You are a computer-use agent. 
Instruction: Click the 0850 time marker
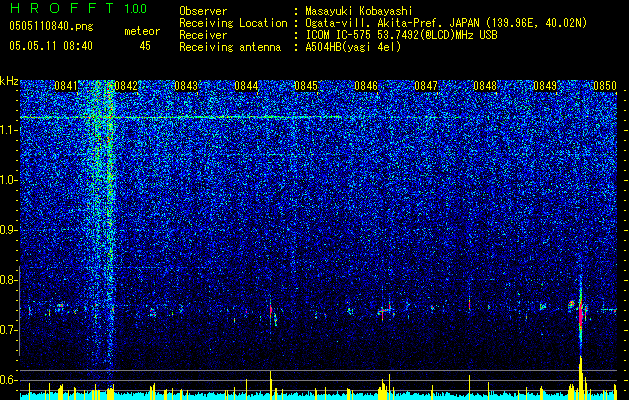tap(605, 86)
